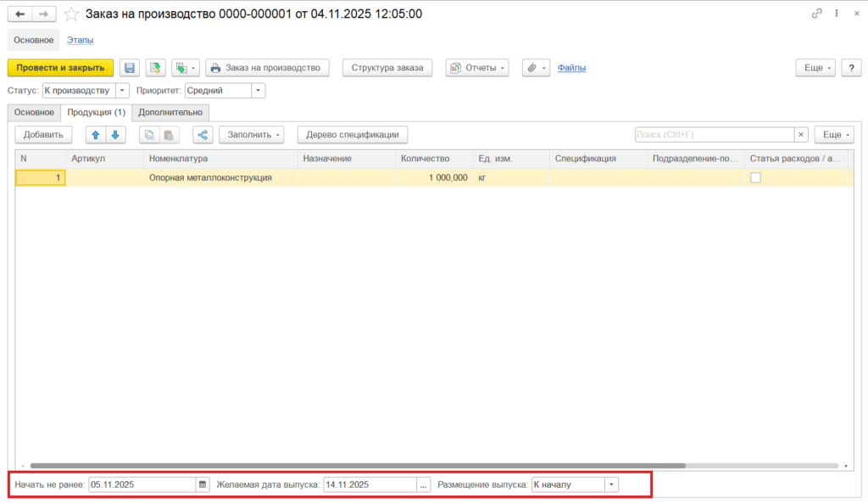The image size is (868, 503).
Task: Switch to the Этапы section
Action: point(81,40)
